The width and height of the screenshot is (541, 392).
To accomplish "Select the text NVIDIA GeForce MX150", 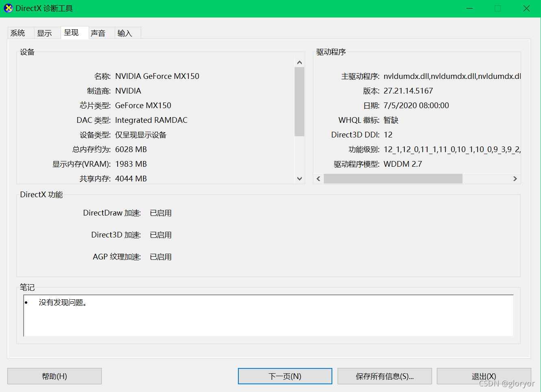I will [157, 76].
